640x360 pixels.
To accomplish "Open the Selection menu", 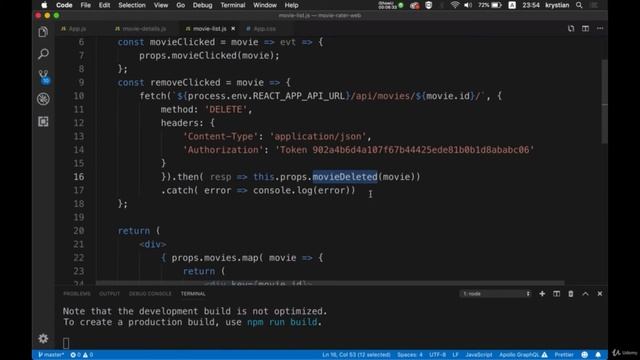I will pyautogui.click(x=131, y=5).
